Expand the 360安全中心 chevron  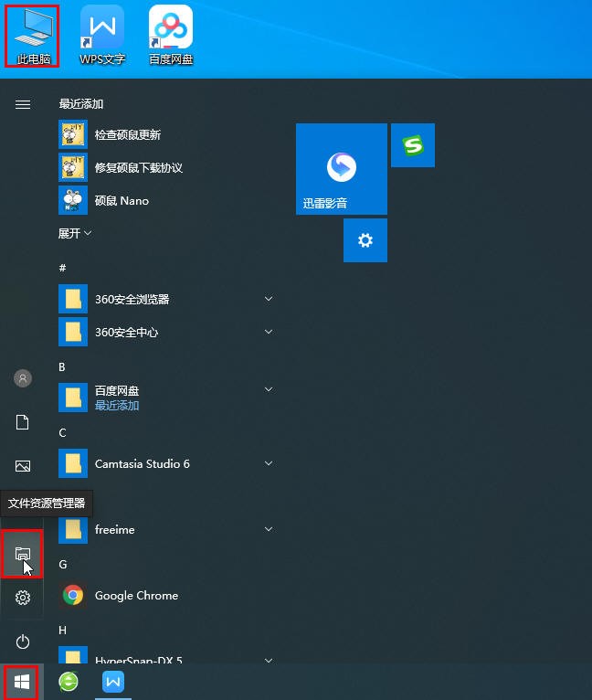pyautogui.click(x=269, y=332)
